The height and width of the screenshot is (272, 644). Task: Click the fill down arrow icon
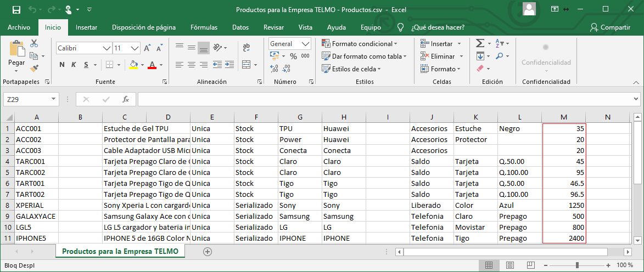(x=480, y=56)
